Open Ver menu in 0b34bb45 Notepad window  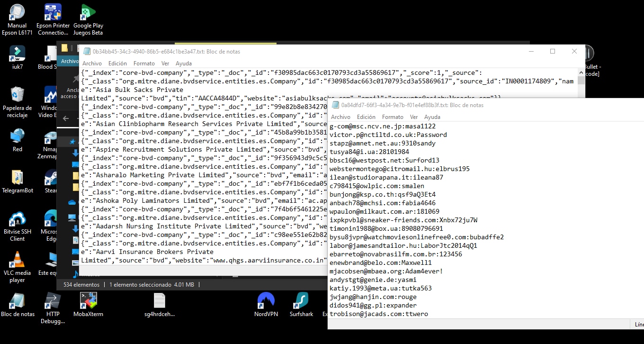point(165,63)
